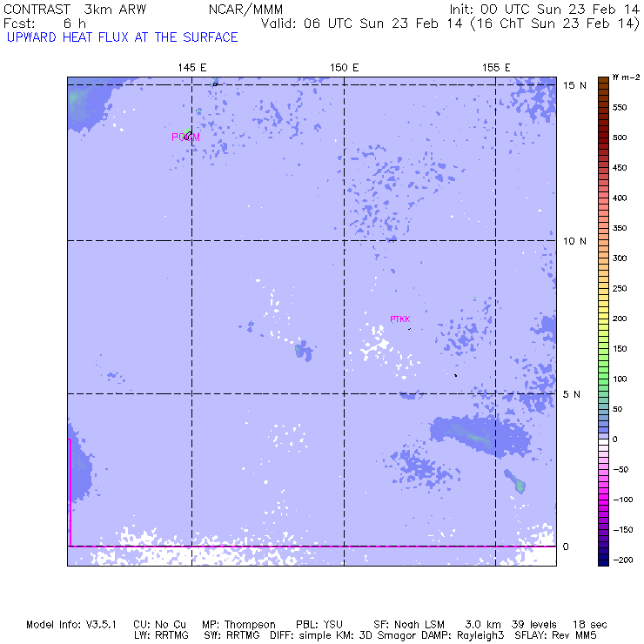Click the "-50" colorbar tick label
This screenshot has width=644, height=644.
coord(622,469)
